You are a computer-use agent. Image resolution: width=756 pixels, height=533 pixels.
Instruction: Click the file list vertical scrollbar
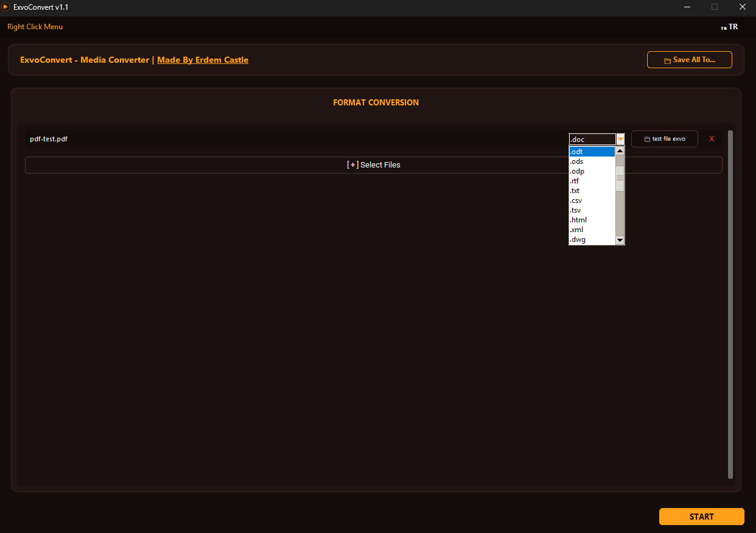click(x=730, y=305)
